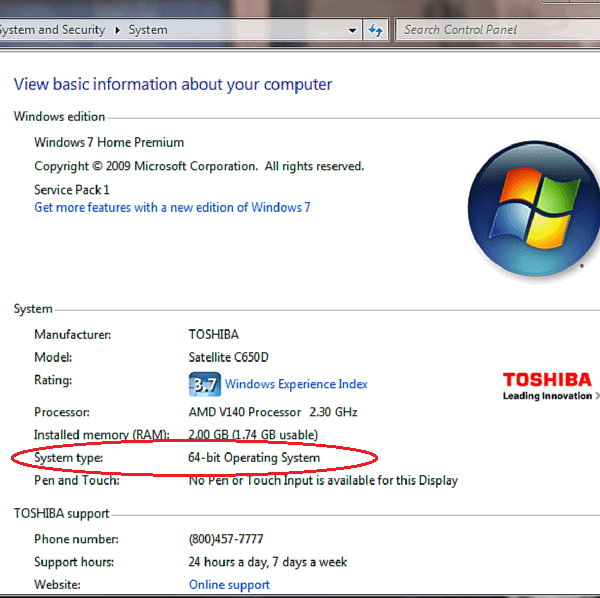
Task: Click the No Pen or Touch Input text
Action: [x=323, y=481]
